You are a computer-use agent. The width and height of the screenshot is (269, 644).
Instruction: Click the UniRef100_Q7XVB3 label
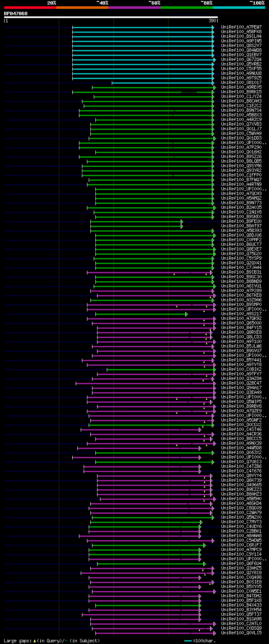241,124
